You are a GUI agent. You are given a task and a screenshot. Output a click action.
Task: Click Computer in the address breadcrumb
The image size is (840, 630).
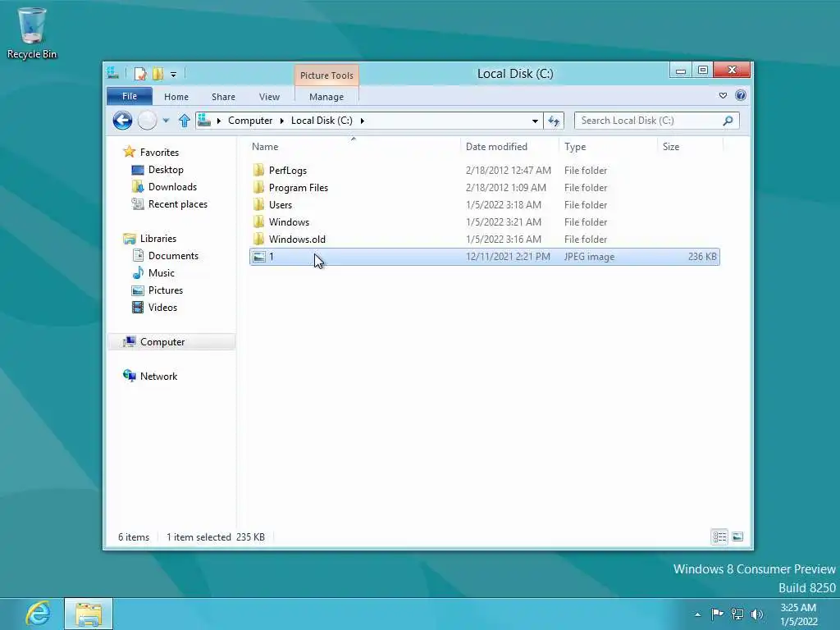[250, 121]
